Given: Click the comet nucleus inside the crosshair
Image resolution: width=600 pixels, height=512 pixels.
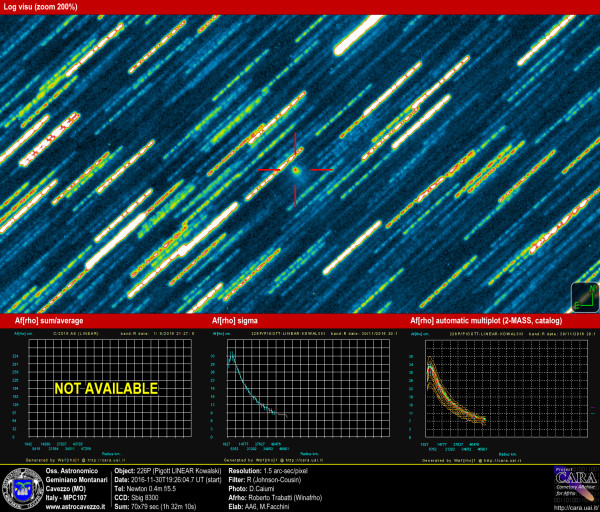Looking at the screenshot, I should pos(296,170).
